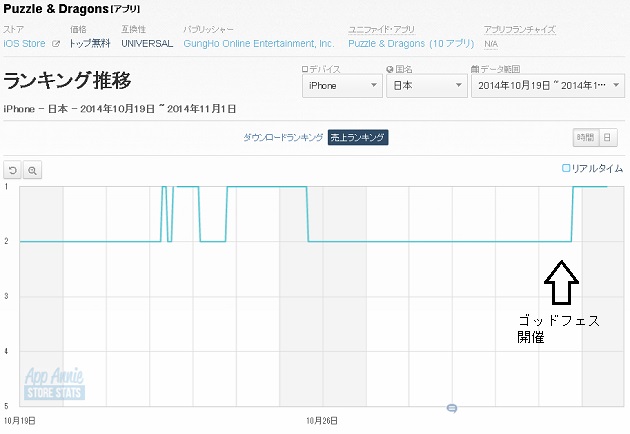Viewport: 630px width, 434px height.
Task: Click the reset zoom icon above chart
Action: click(x=12, y=170)
